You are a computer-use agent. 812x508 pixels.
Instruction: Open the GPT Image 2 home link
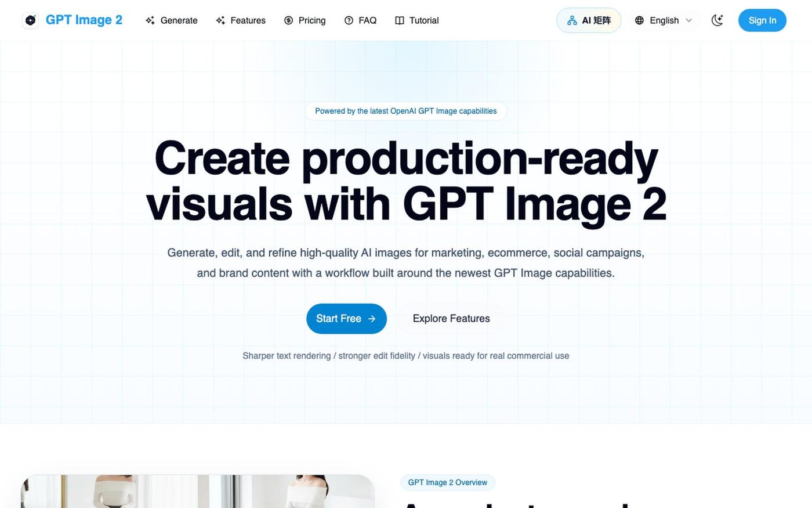coord(72,20)
